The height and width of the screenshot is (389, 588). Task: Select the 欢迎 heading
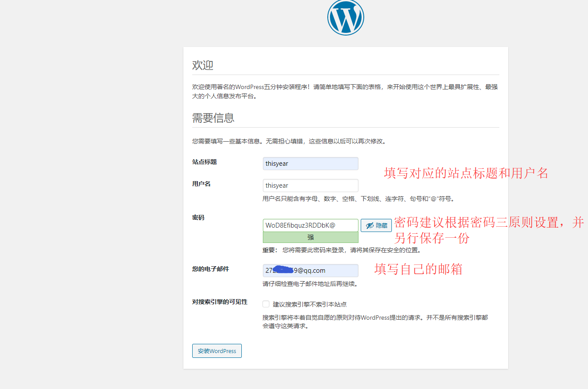(x=203, y=65)
